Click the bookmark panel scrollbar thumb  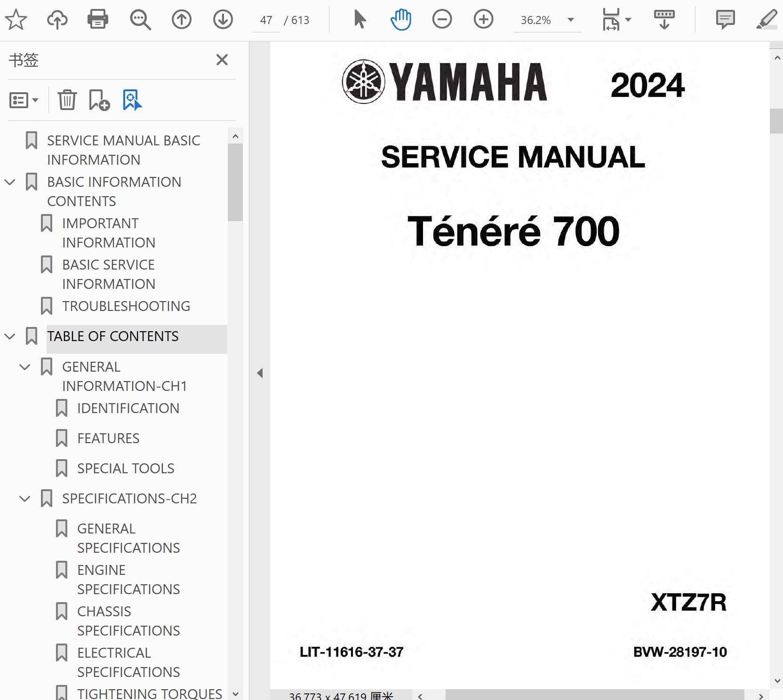(x=235, y=183)
